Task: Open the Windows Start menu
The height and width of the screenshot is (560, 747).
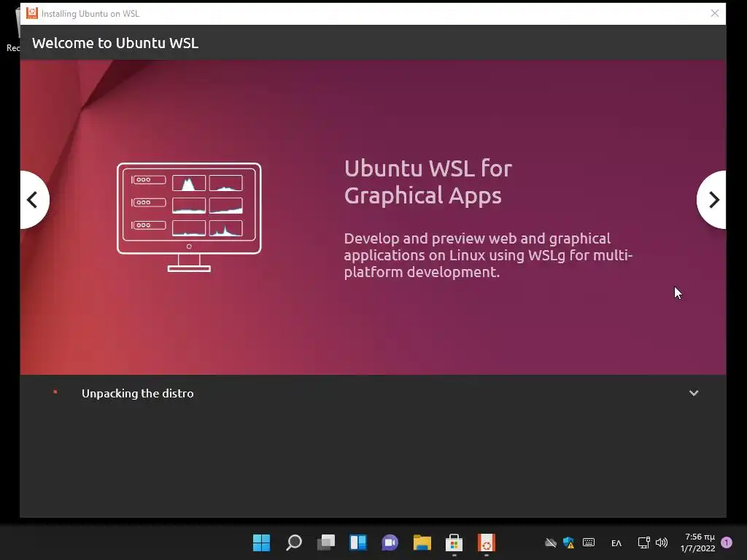Action: tap(261, 542)
